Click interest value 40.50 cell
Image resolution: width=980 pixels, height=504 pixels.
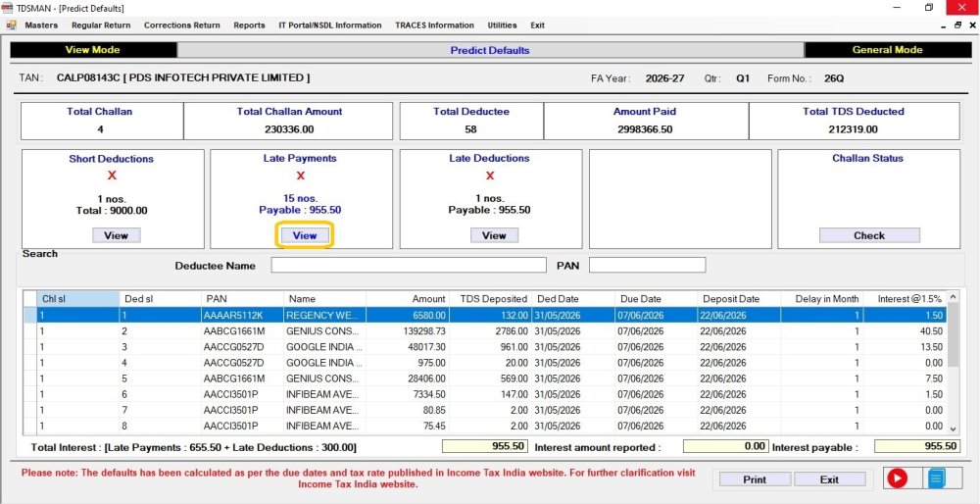pyautogui.click(x=905, y=330)
